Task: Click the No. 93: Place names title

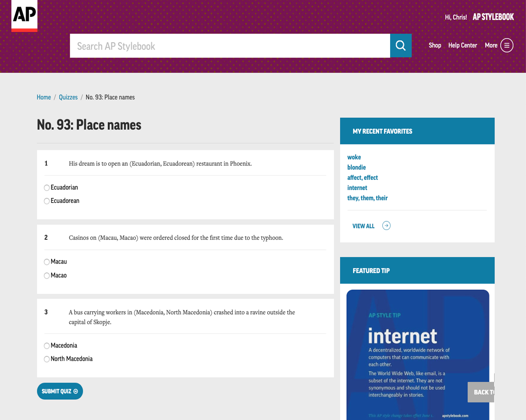Action: tap(89, 125)
